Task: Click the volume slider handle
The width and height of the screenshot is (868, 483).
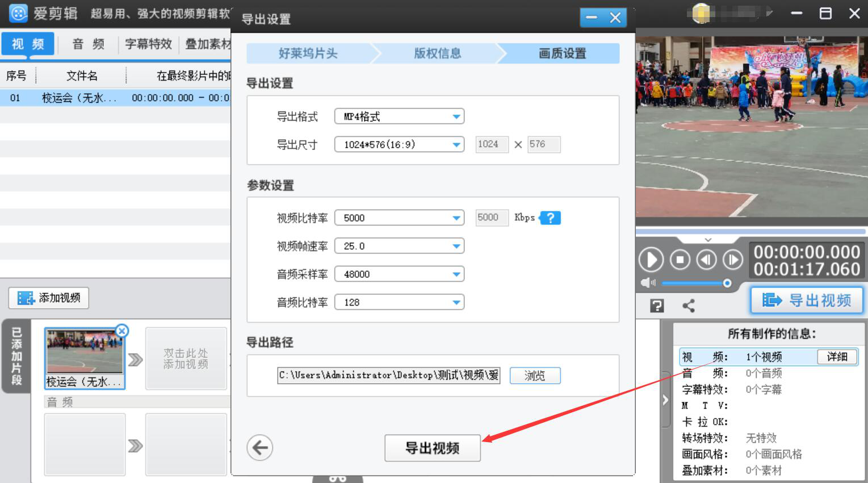Action: (x=727, y=283)
